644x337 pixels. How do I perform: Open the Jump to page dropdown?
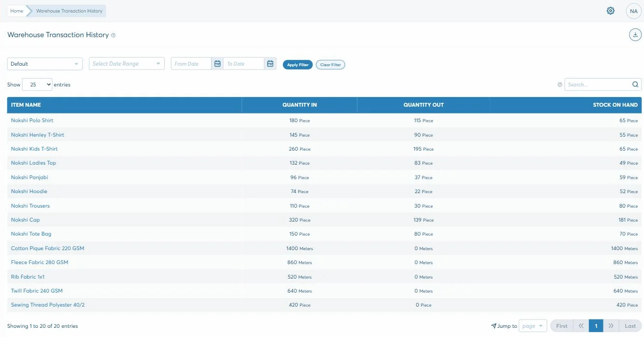[533, 326]
